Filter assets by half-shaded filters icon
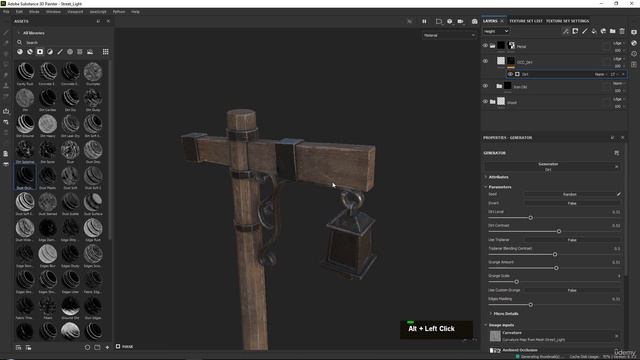The image size is (640, 360). (x=50, y=52)
